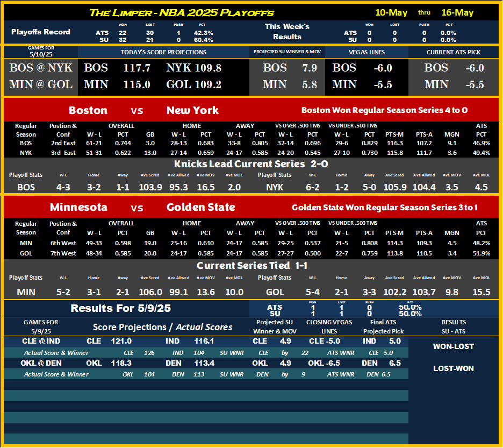Click New York's conference position "3rd East"
This screenshot has height=448, width=503.
(63, 153)
